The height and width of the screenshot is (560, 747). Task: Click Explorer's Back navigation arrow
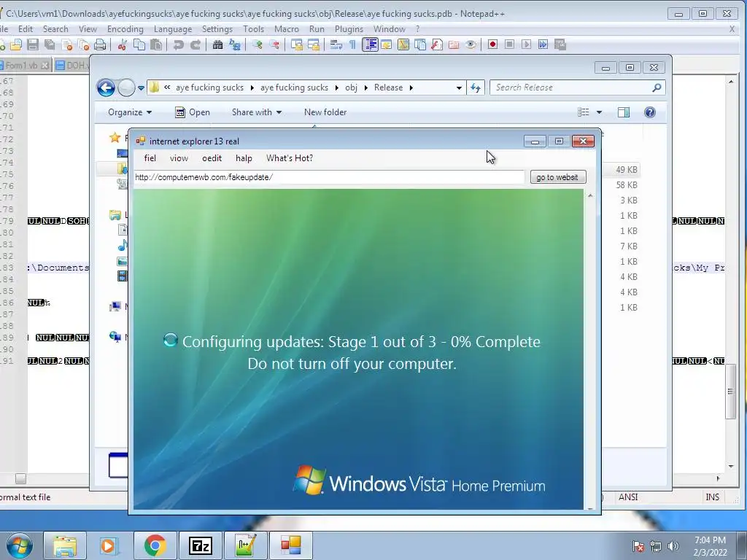pos(106,87)
